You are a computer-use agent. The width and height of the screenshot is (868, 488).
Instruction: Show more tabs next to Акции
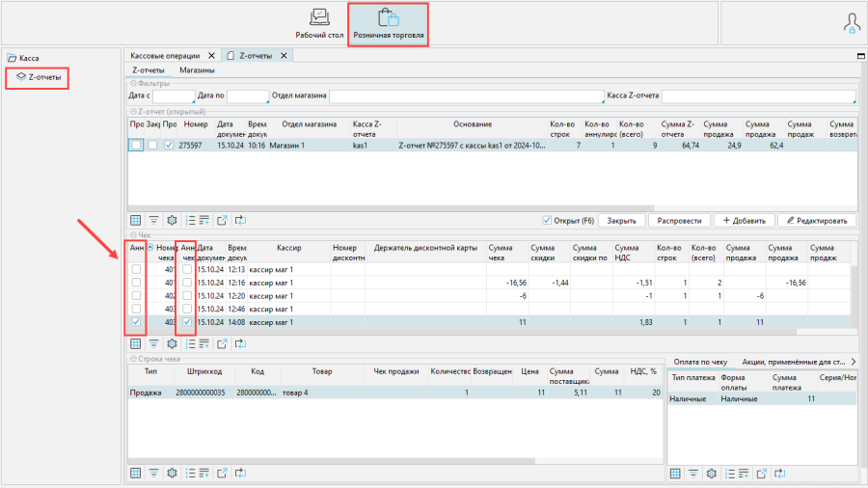(x=852, y=361)
